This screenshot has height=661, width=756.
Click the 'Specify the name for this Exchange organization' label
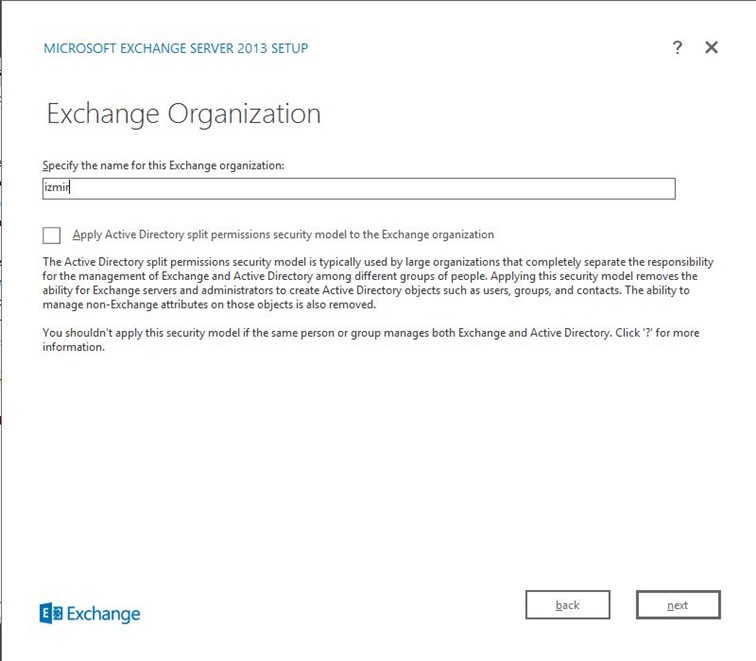[164, 165]
